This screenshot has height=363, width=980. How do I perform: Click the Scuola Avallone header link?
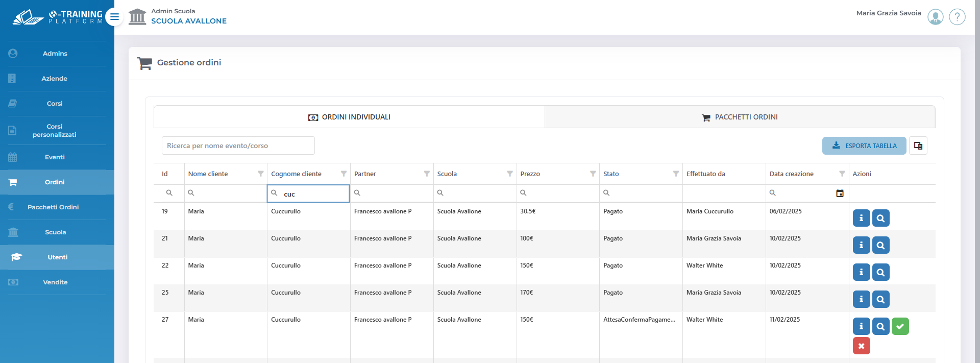(x=189, y=21)
